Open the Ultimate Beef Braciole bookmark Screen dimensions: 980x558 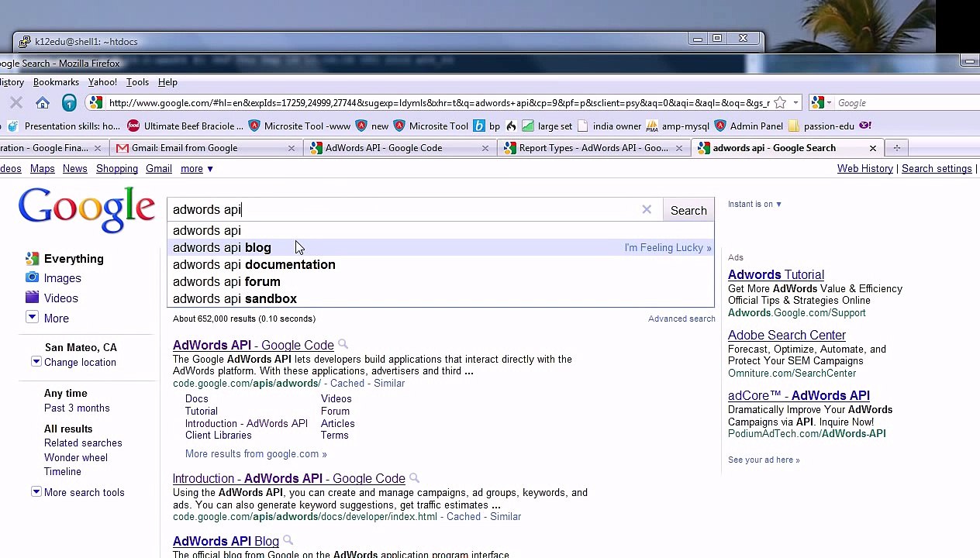(x=185, y=126)
